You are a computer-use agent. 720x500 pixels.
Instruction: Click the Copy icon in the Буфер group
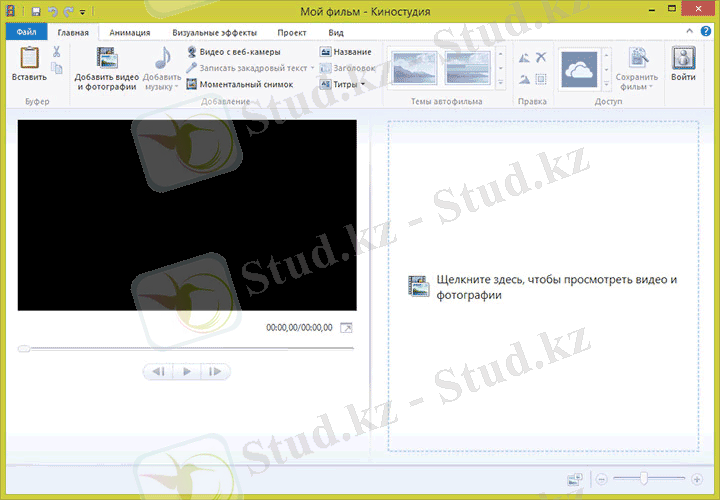pyautogui.click(x=56, y=68)
